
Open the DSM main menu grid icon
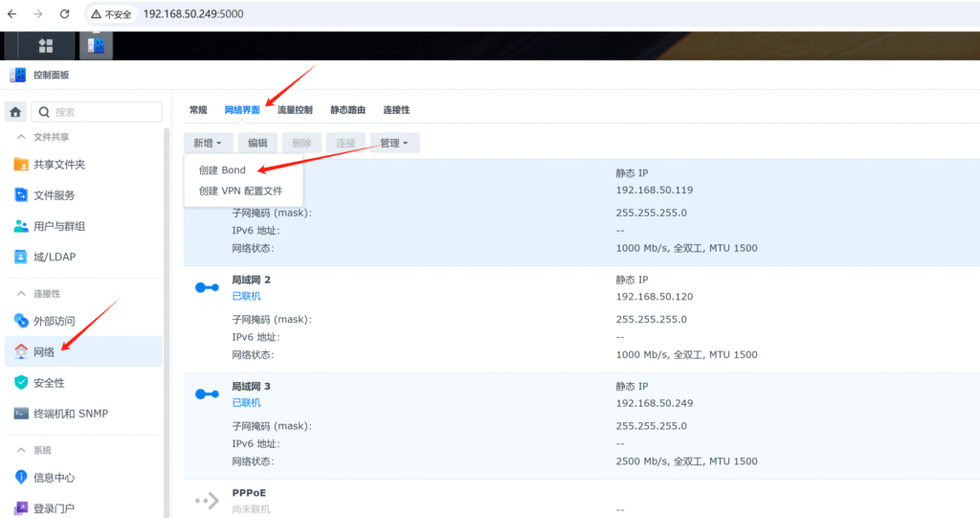tap(45, 45)
